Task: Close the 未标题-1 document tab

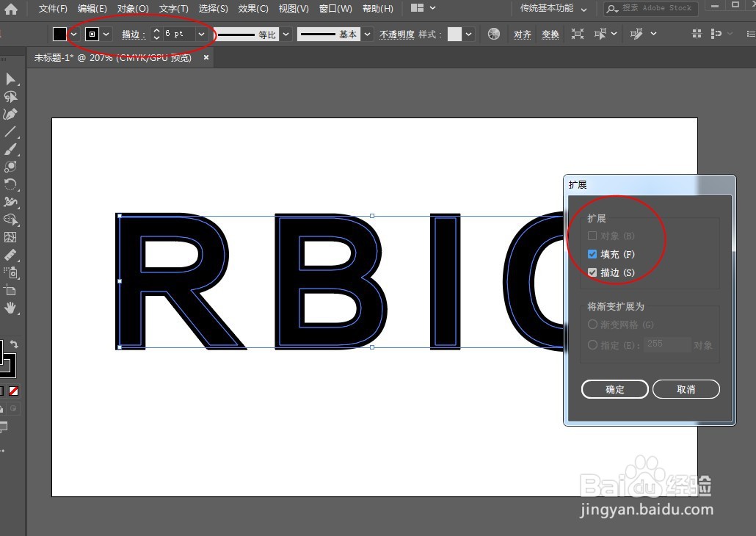Action: pos(206,57)
